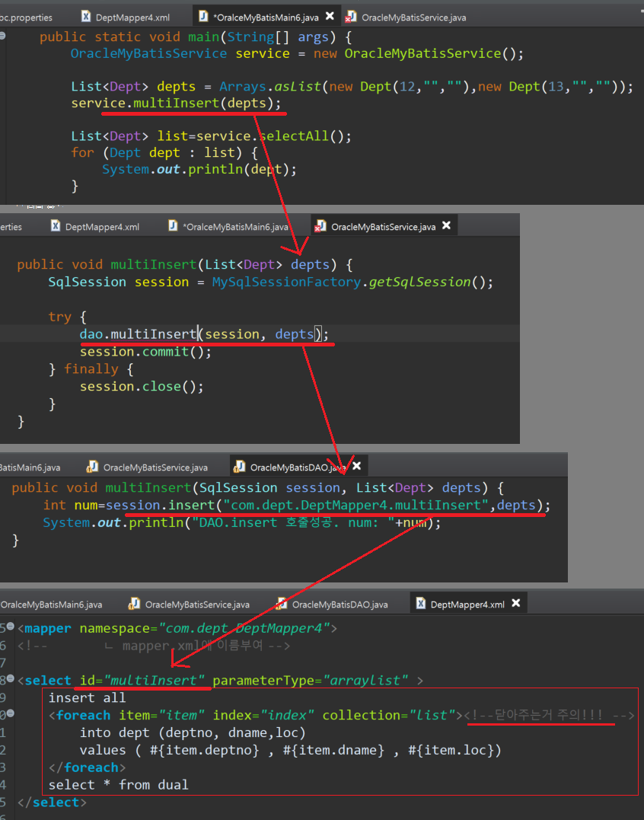
Task: Click the XML file icon on top panel's DeptMapper4.xml tab
Action: pos(86,17)
